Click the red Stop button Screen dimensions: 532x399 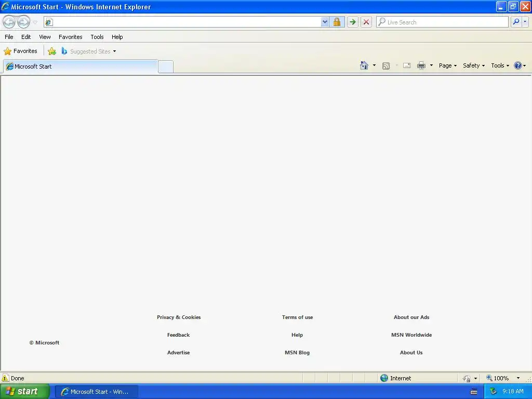366,22
